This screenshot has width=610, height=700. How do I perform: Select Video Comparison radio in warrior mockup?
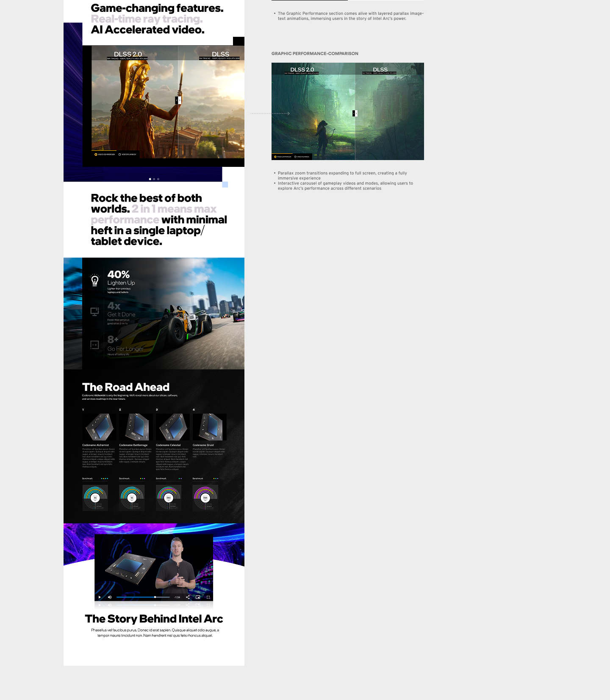pyautogui.click(x=105, y=155)
